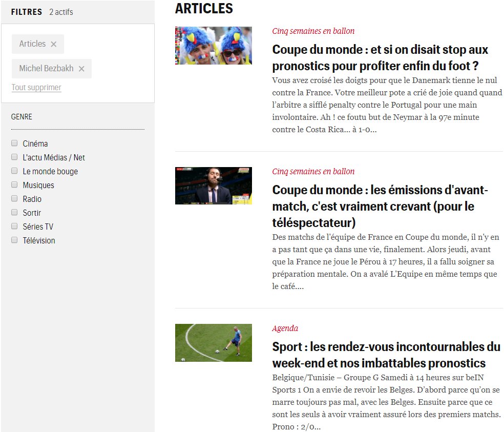The image size is (504, 432).
Task: Click Cinq semaines en ballon above émissions article
Action: pyautogui.click(x=313, y=171)
